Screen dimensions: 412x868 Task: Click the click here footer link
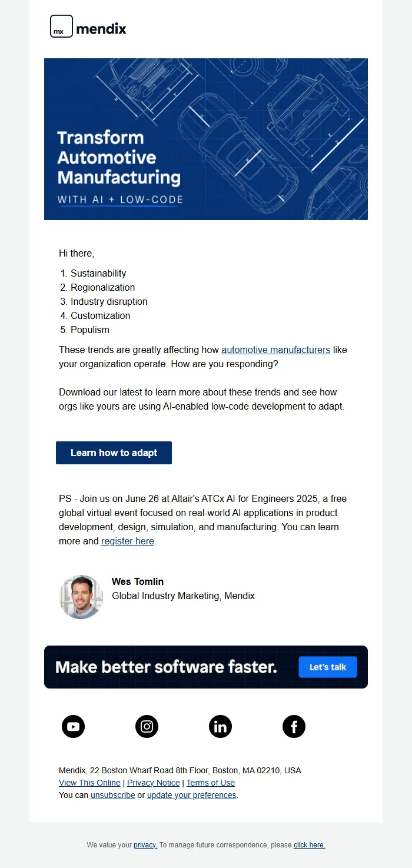(x=310, y=845)
